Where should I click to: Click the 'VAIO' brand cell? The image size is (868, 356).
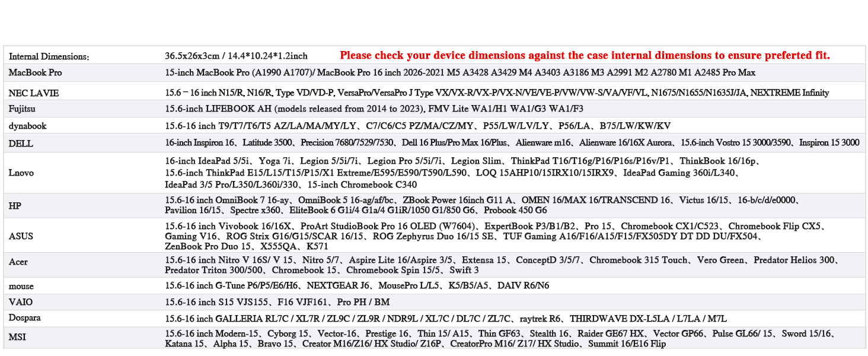click(x=21, y=302)
